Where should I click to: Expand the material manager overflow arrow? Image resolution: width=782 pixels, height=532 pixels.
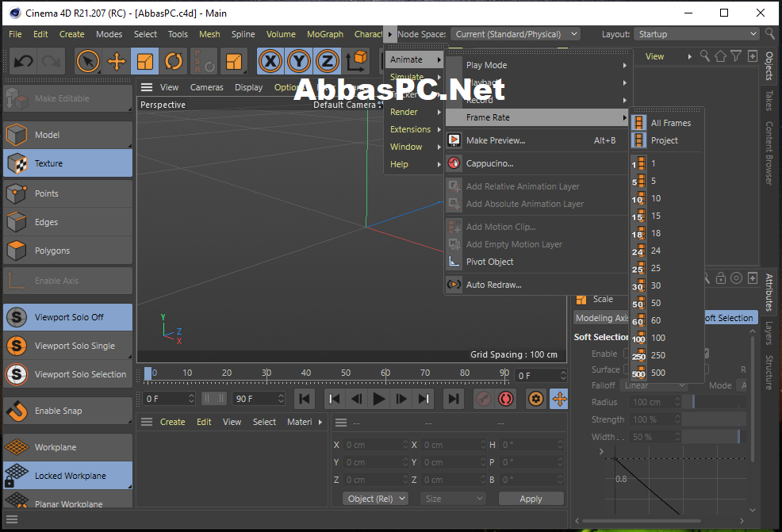320,422
